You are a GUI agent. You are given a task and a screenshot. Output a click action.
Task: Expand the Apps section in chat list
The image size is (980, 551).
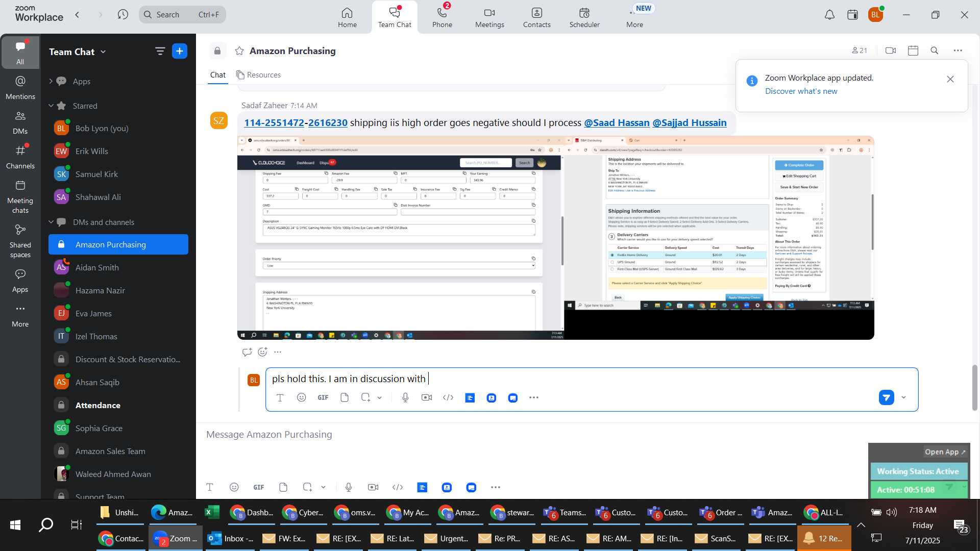tap(51, 81)
